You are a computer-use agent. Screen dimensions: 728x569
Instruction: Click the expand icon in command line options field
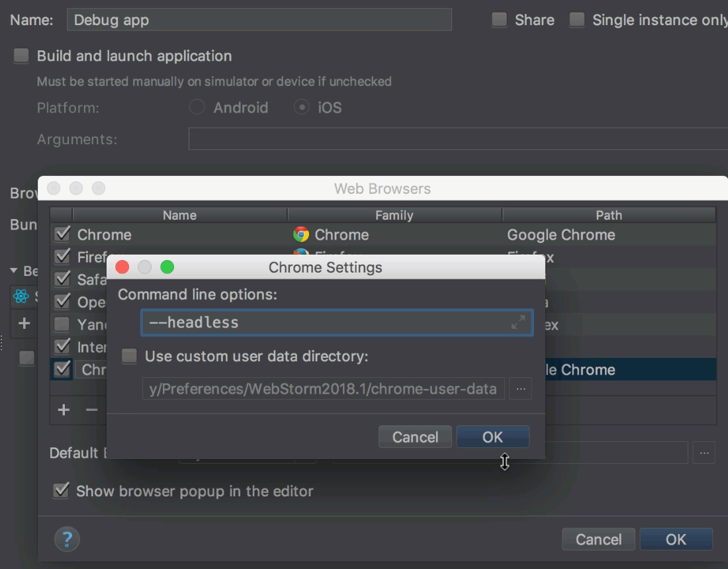(518, 322)
